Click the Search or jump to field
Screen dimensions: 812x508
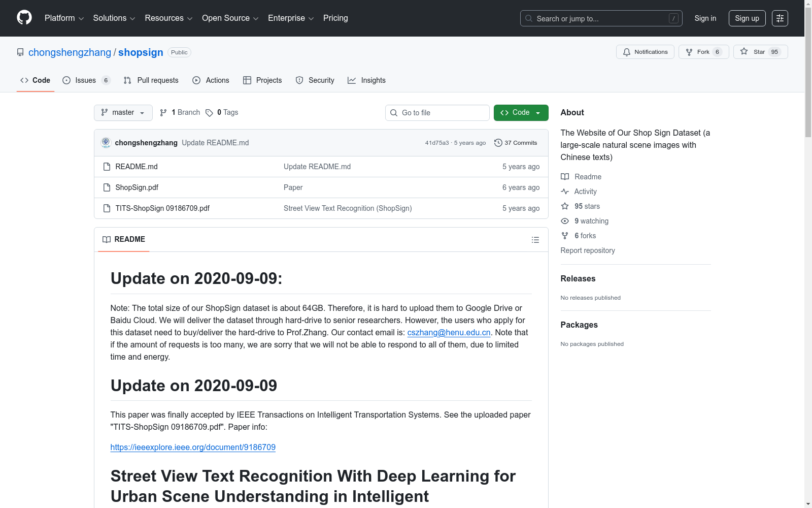(601, 18)
